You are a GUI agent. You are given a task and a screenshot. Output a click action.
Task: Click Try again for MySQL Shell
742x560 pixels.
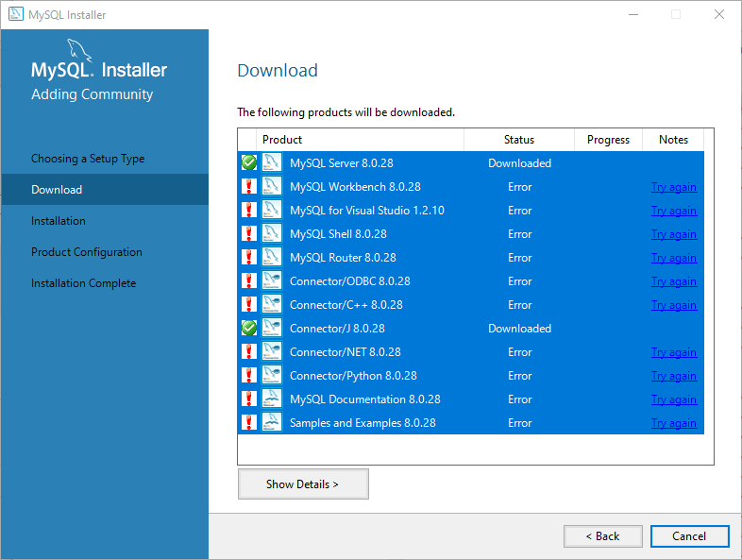pos(674,234)
